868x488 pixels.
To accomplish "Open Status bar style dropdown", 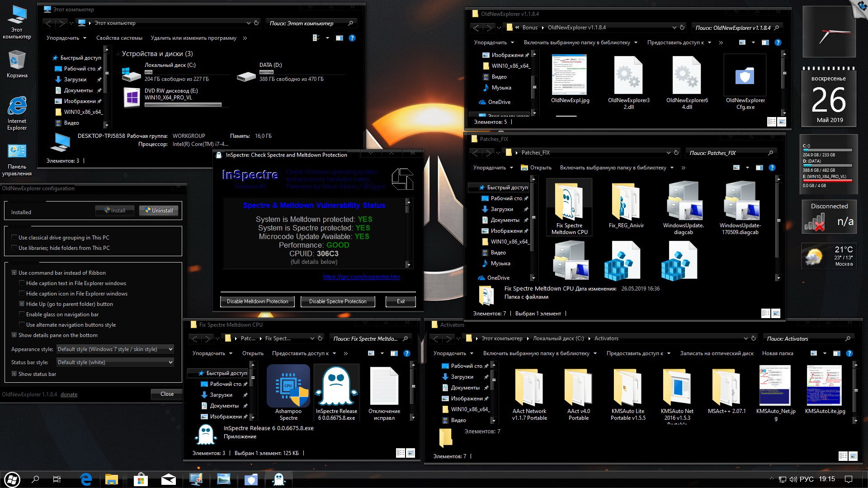I will 115,362.
